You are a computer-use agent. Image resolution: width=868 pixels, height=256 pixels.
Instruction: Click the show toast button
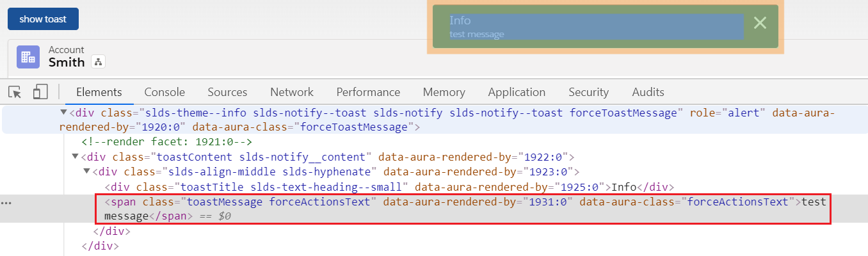tap(43, 19)
